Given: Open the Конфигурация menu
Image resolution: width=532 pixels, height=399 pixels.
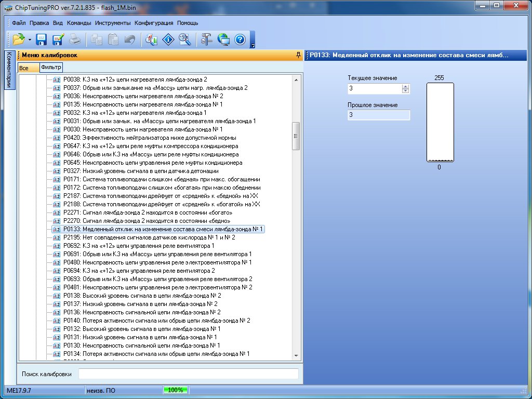Looking at the screenshot, I should [x=154, y=23].
